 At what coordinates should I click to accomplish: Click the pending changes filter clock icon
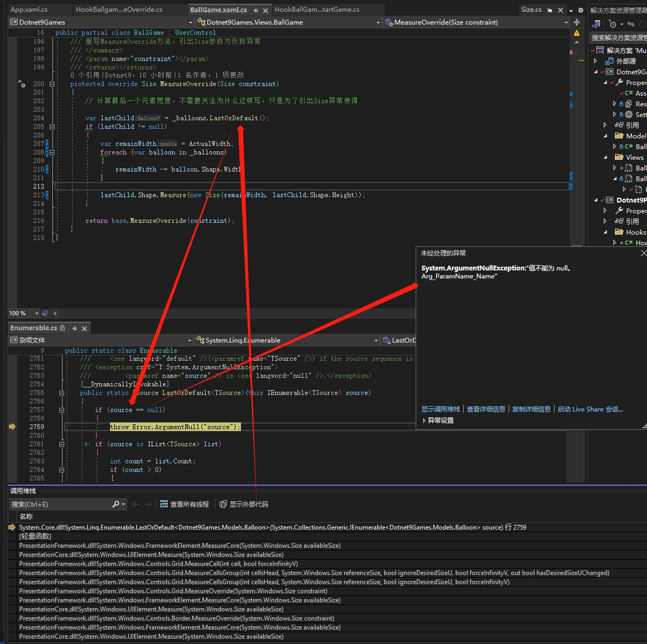tap(612, 24)
